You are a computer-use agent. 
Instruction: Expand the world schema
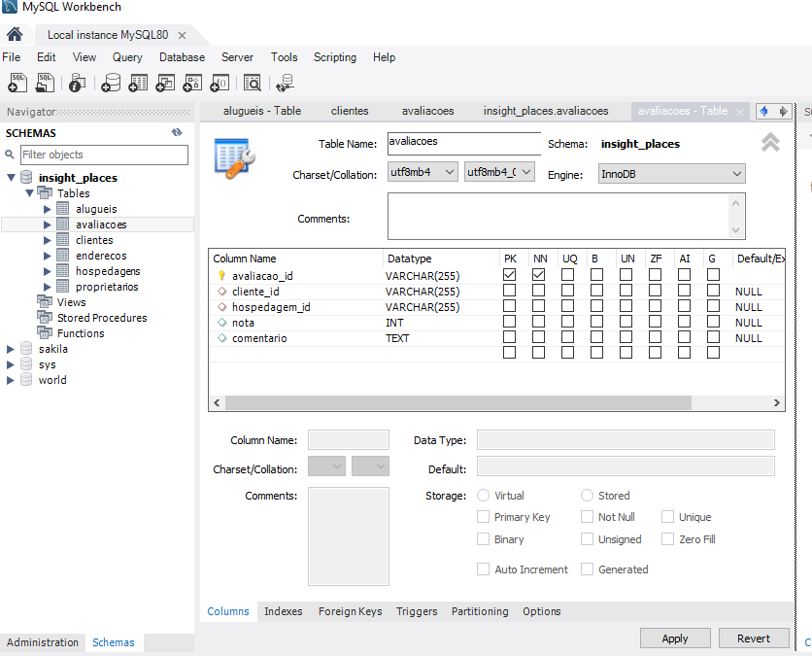pyautogui.click(x=11, y=380)
